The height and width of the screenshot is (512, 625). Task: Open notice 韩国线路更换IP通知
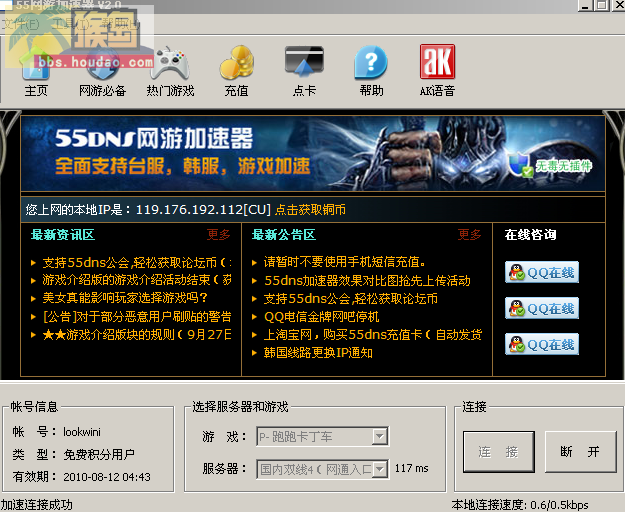(x=318, y=353)
